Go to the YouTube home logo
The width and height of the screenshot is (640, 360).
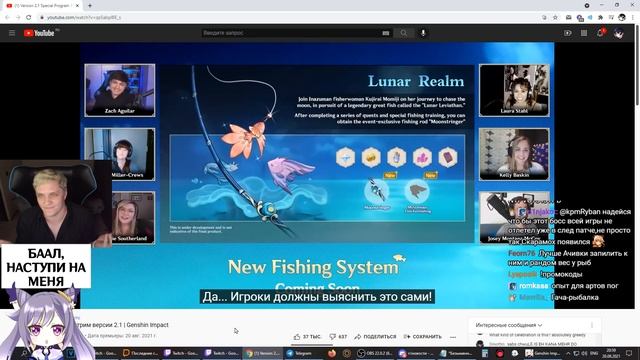[39, 33]
